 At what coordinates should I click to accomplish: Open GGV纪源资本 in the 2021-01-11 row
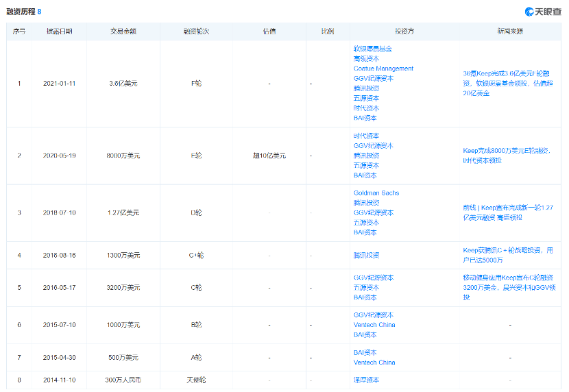(x=374, y=78)
